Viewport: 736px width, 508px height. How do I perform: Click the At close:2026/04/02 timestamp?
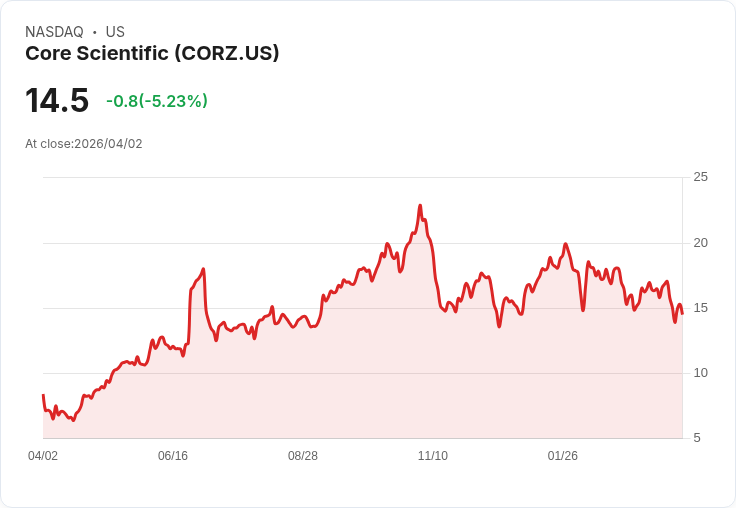84,144
